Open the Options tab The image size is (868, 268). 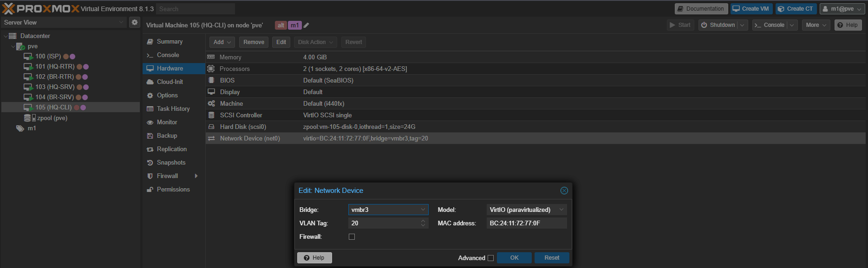point(167,96)
